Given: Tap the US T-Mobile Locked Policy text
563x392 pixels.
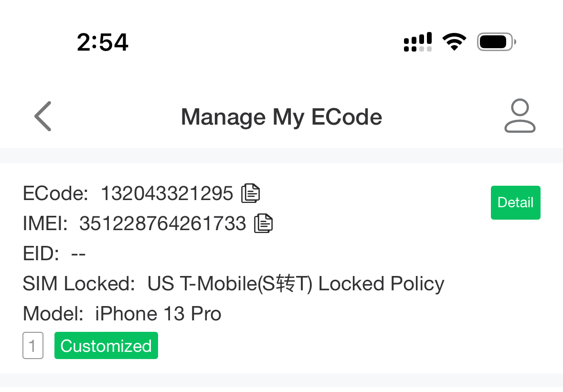Looking at the screenshot, I should (x=296, y=284).
